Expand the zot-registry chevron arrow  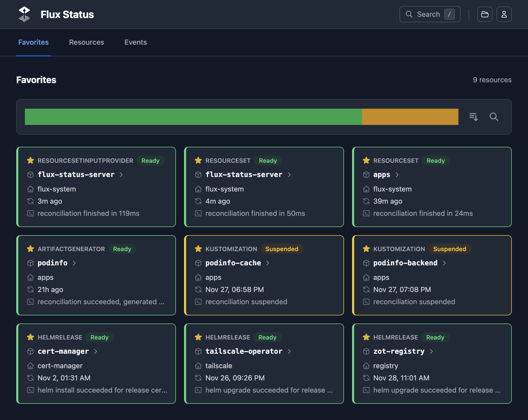[x=431, y=351]
